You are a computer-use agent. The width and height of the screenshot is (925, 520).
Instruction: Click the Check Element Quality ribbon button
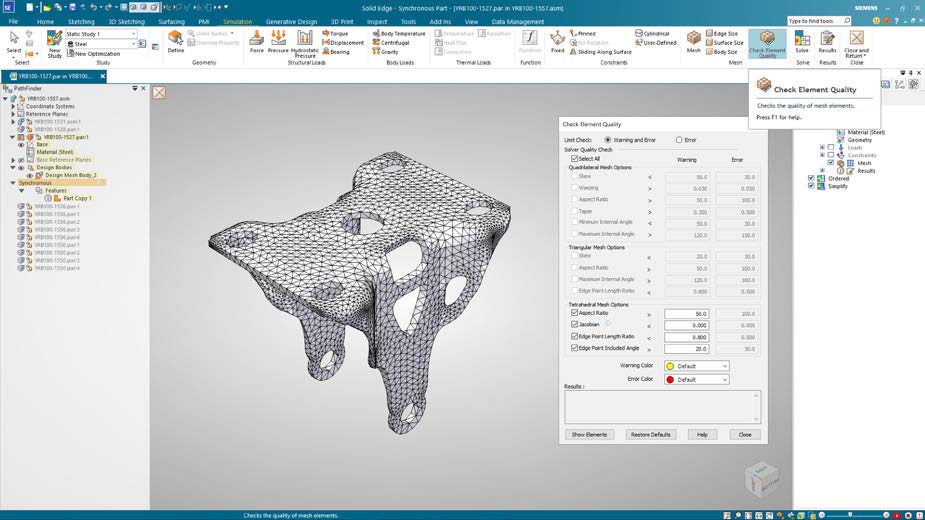[767, 44]
